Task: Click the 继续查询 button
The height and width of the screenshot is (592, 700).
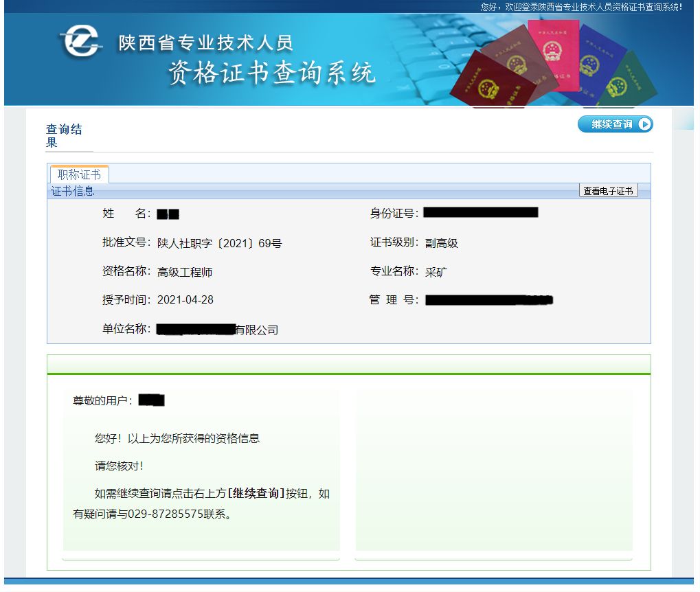Action: coord(616,124)
